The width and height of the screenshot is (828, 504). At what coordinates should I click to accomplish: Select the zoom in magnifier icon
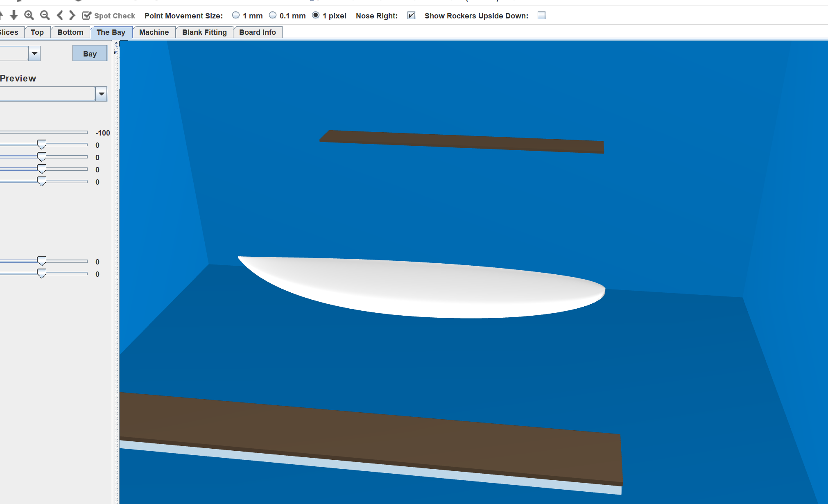[x=29, y=15]
